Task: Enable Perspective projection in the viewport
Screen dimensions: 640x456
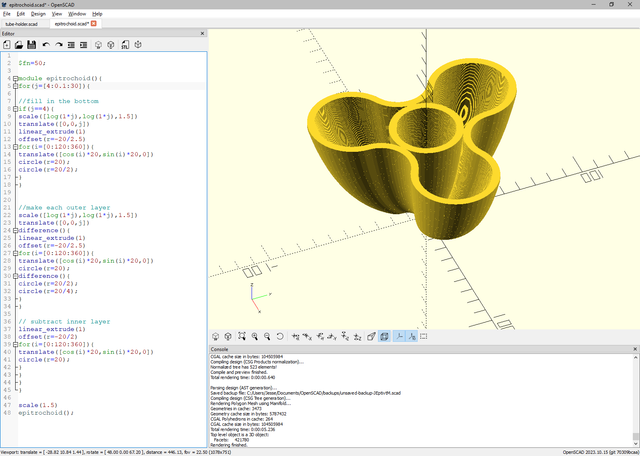Action: coord(371,336)
